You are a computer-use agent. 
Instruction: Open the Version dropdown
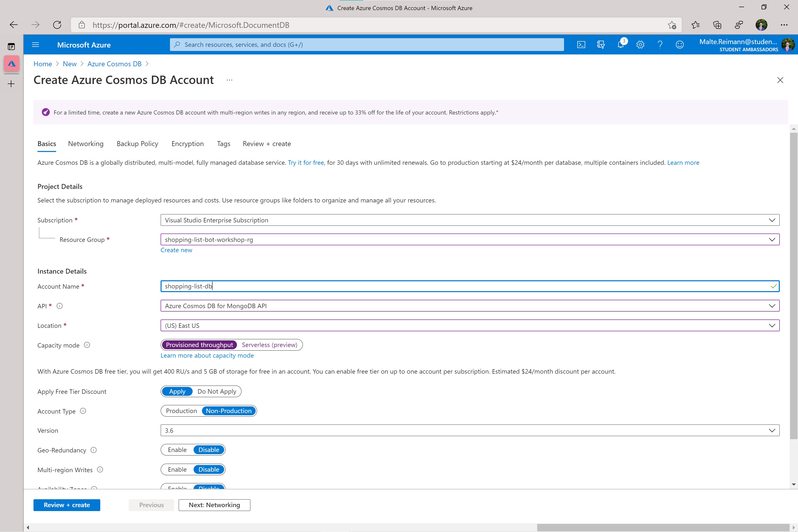pyautogui.click(x=772, y=431)
